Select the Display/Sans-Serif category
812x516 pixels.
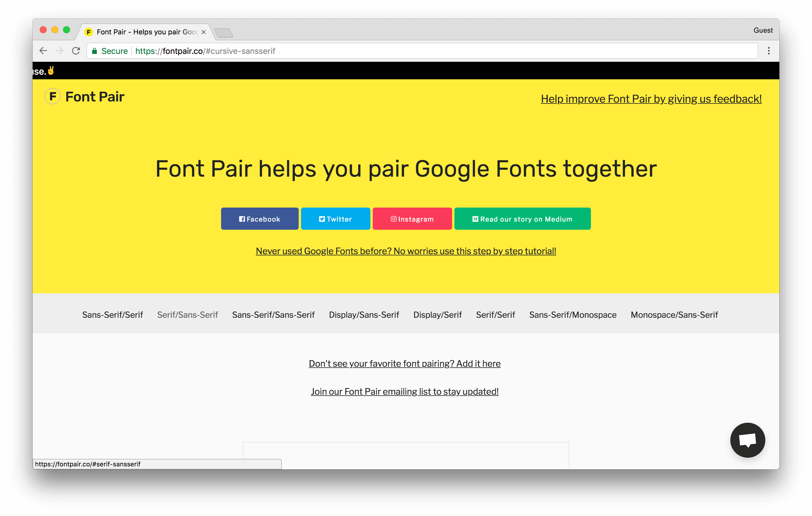pyautogui.click(x=364, y=315)
